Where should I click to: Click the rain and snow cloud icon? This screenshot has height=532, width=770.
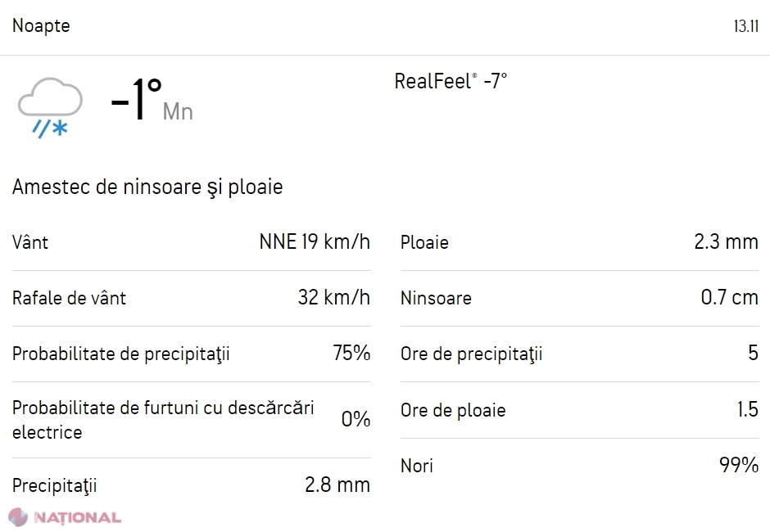tap(50, 107)
